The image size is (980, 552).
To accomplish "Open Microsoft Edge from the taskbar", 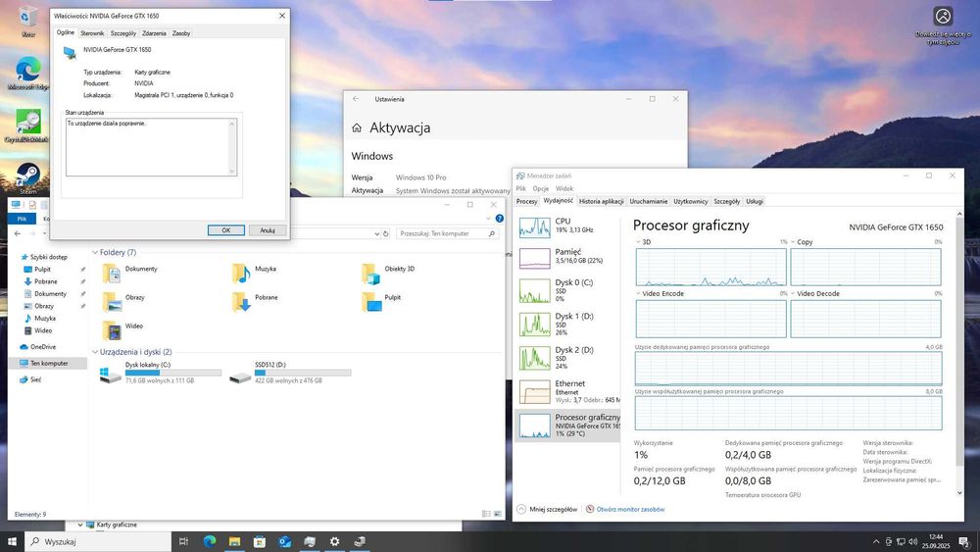I will pos(210,541).
